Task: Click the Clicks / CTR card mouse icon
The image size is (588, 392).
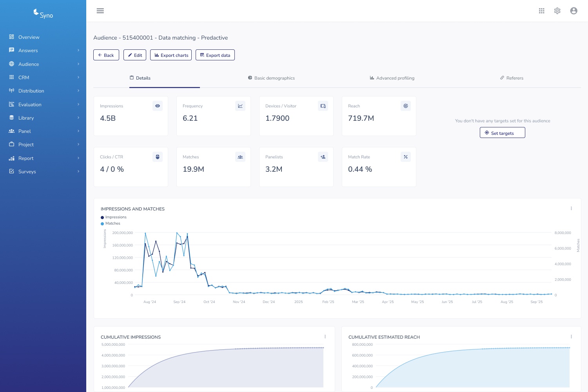Action: [x=158, y=157]
